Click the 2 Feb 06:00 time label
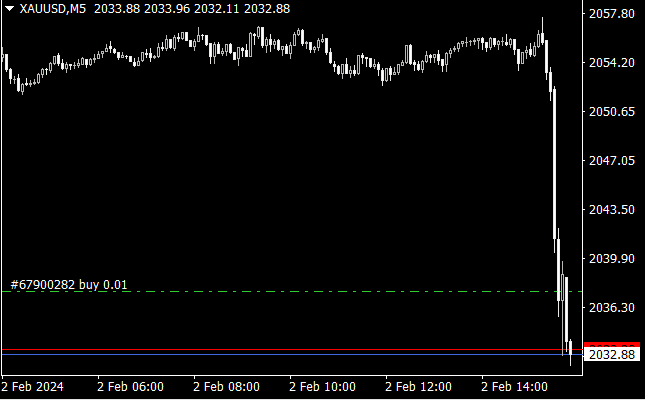 pyautogui.click(x=130, y=387)
